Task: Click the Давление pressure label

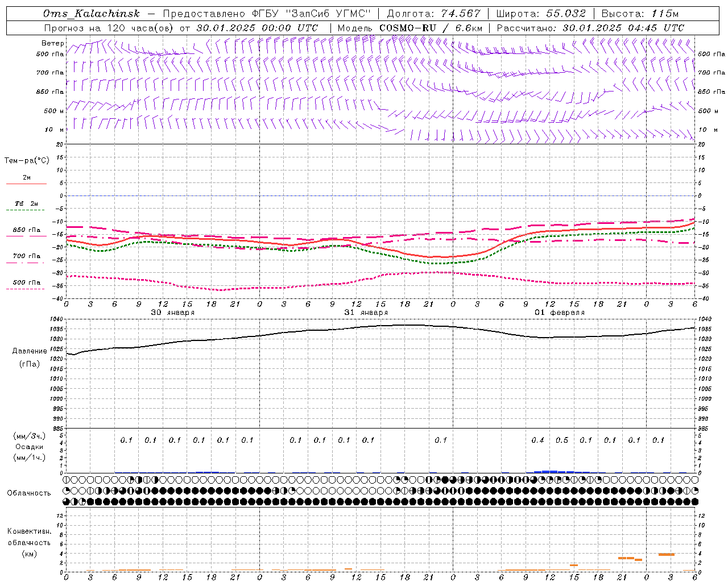Action: (30, 351)
